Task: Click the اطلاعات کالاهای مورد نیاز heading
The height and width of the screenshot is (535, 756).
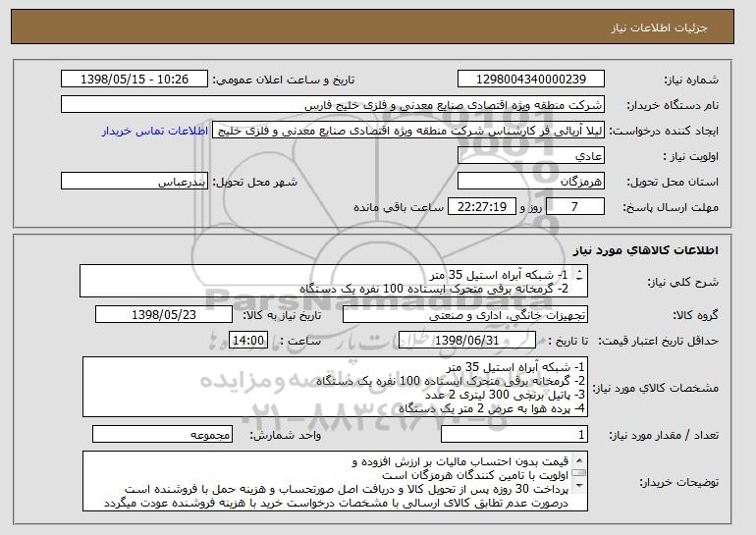Action: (x=646, y=250)
